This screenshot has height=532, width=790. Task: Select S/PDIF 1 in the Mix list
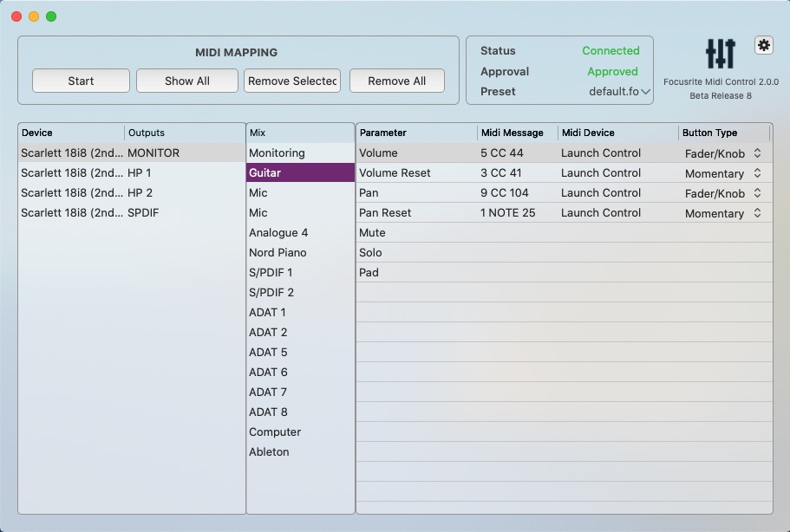pos(300,272)
